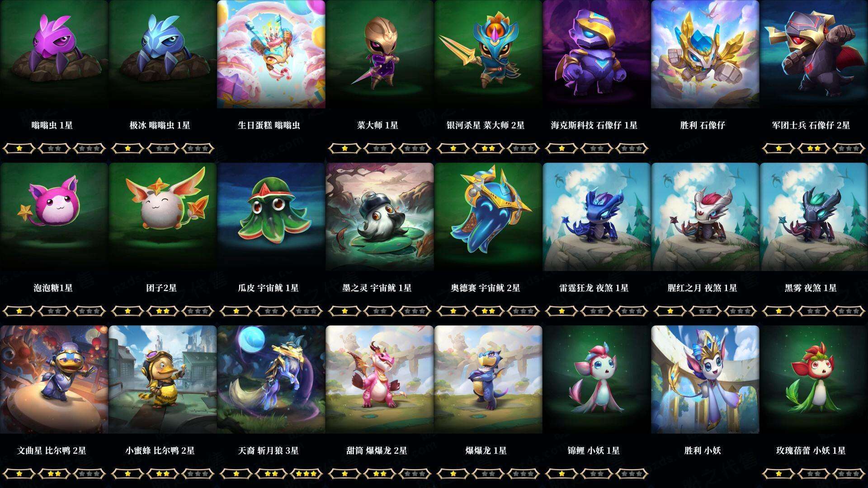Click the 小蜜蜂 比尔鸭 2星 label

pyautogui.click(x=160, y=450)
